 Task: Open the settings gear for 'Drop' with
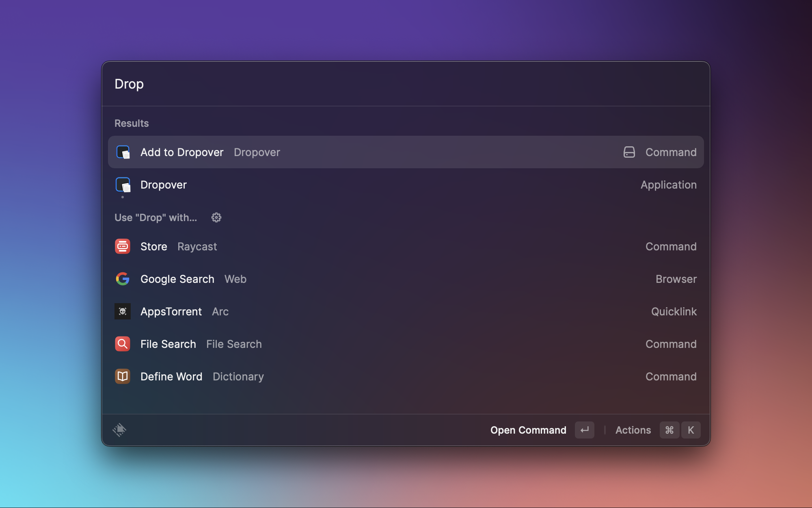216,217
